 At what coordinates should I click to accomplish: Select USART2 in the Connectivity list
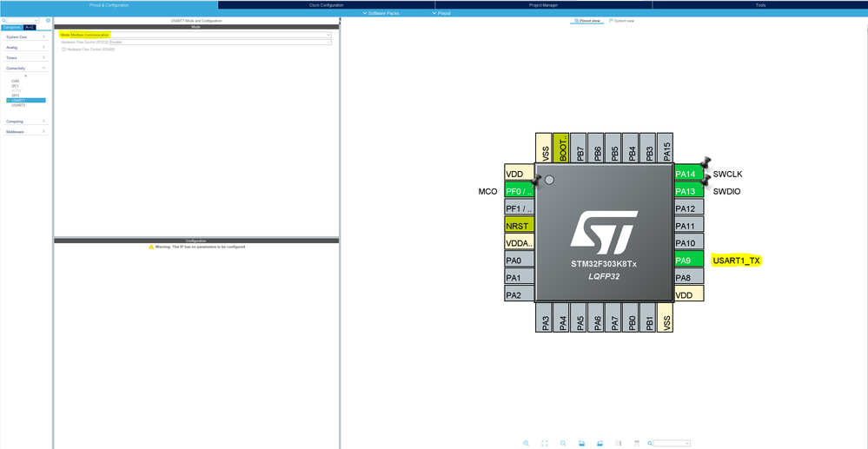click(18, 105)
